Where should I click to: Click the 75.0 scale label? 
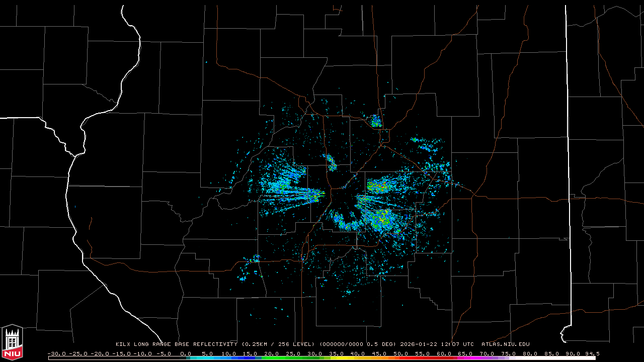tap(508, 354)
